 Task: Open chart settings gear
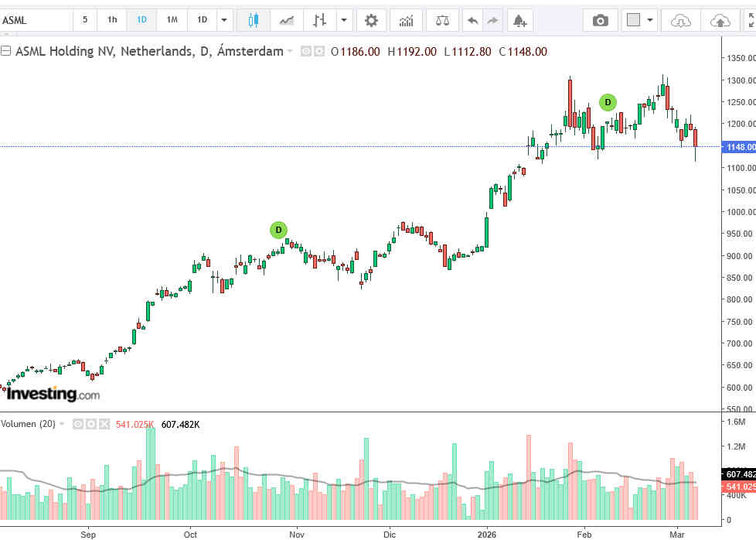(x=371, y=20)
